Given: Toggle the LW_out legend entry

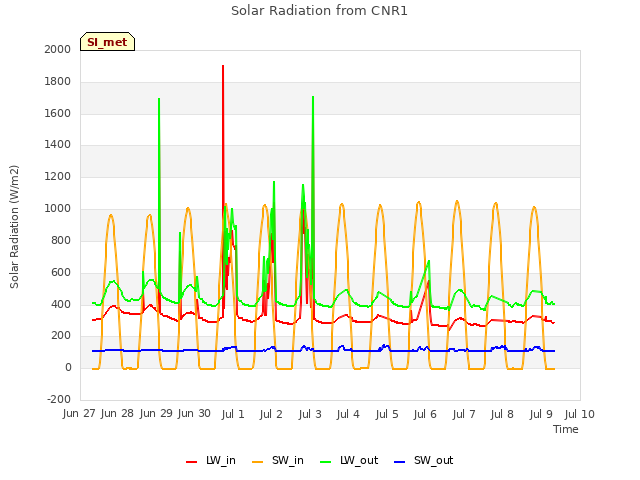Looking at the screenshot, I should click(349, 460).
